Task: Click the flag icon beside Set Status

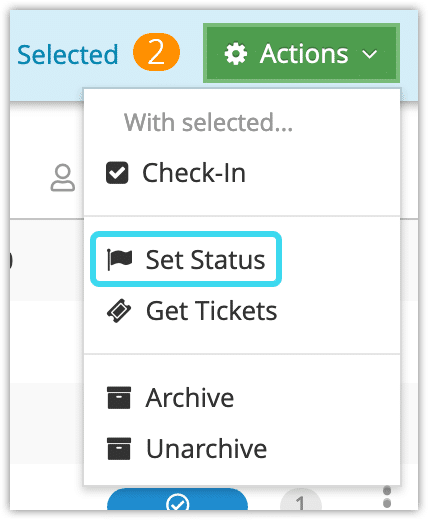Action: (x=119, y=260)
